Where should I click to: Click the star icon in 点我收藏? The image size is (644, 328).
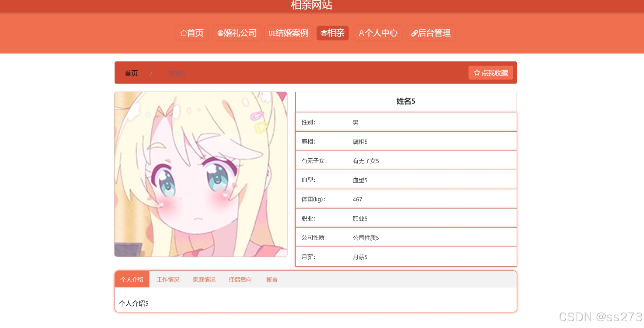click(x=477, y=73)
